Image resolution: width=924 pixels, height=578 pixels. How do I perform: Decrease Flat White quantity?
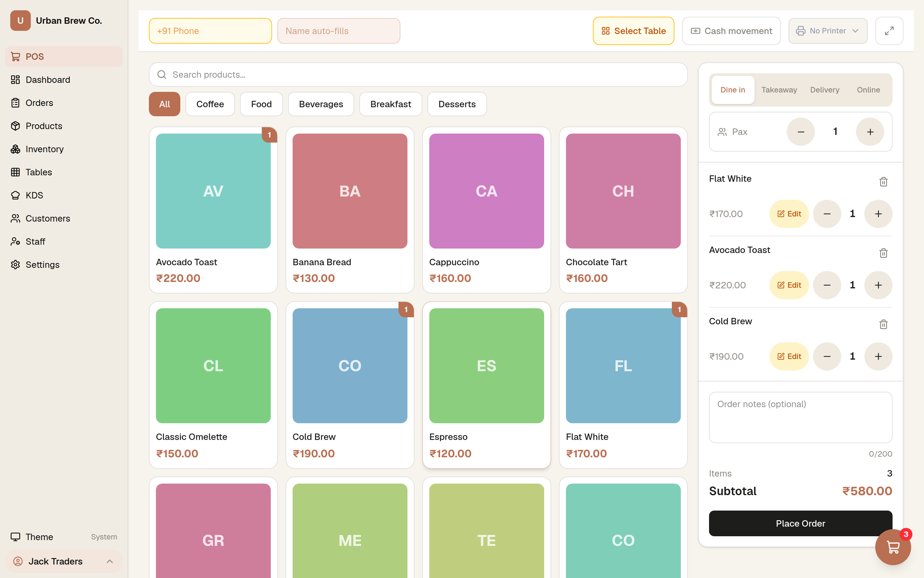coord(827,214)
